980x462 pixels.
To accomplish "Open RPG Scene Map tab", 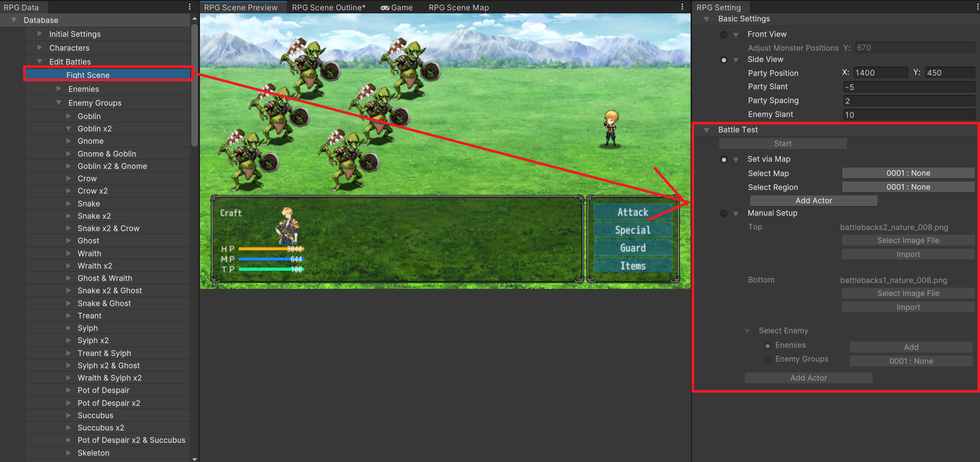I will (x=459, y=7).
